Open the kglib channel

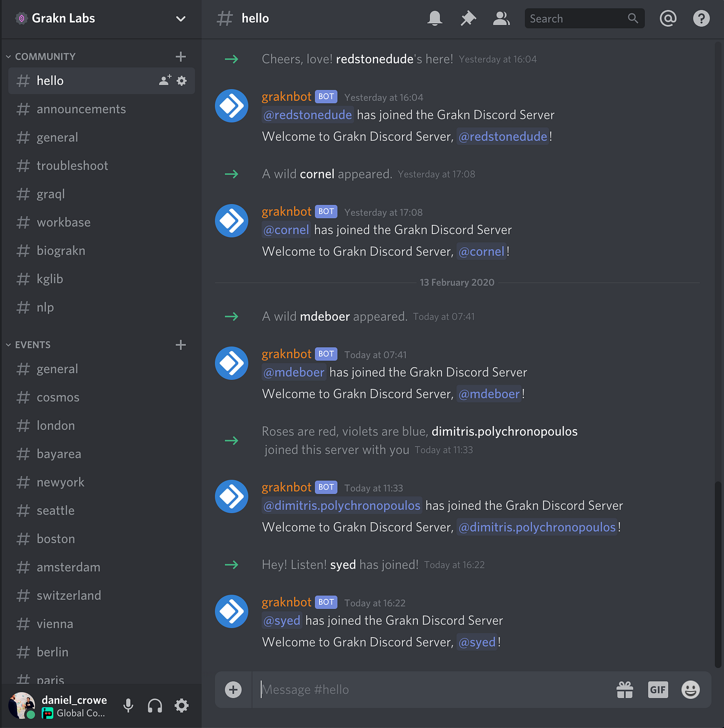coord(101,279)
